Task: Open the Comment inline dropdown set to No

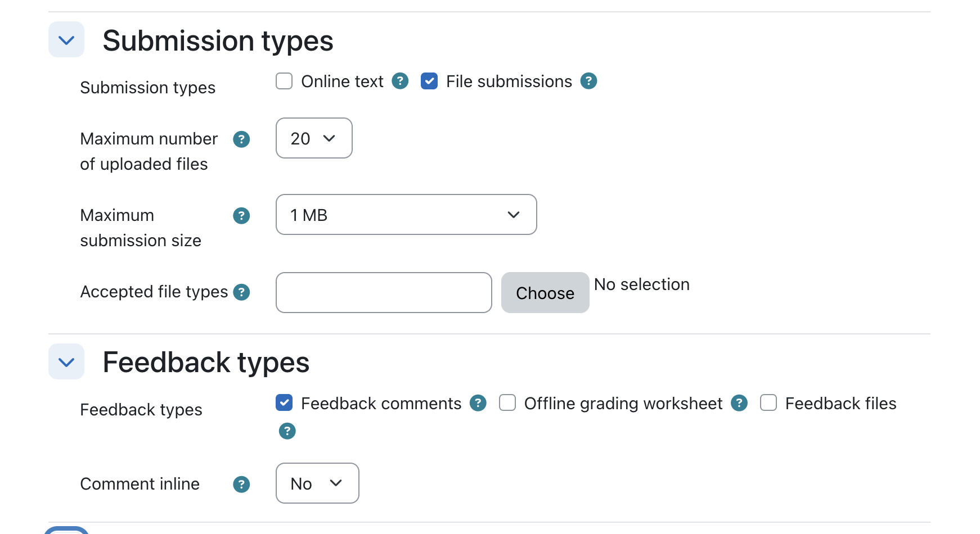Action: coord(317,483)
